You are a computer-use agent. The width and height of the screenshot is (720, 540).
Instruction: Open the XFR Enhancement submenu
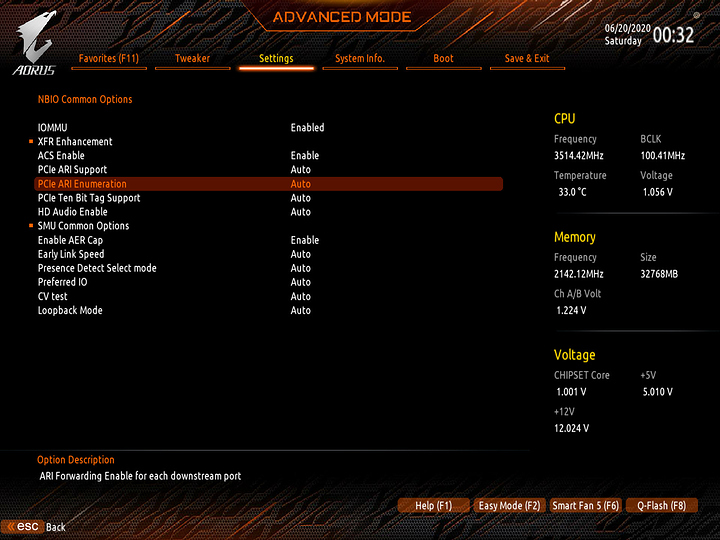pos(75,142)
